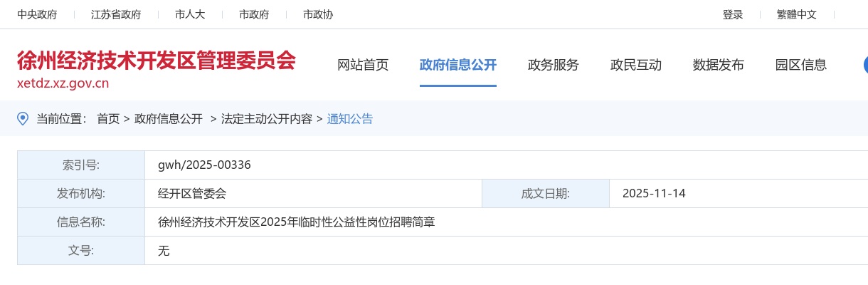Open the 网站首页 navigation tab
This screenshot has width=868, height=285.
363,66
